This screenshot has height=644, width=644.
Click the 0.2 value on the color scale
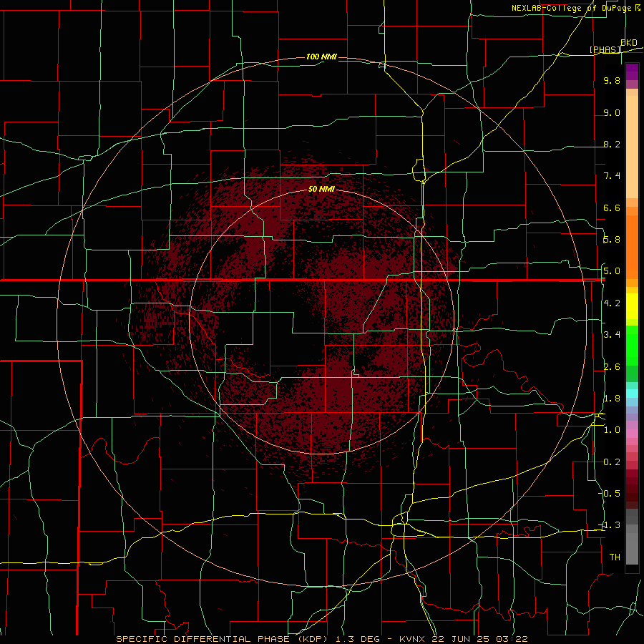(x=612, y=462)
